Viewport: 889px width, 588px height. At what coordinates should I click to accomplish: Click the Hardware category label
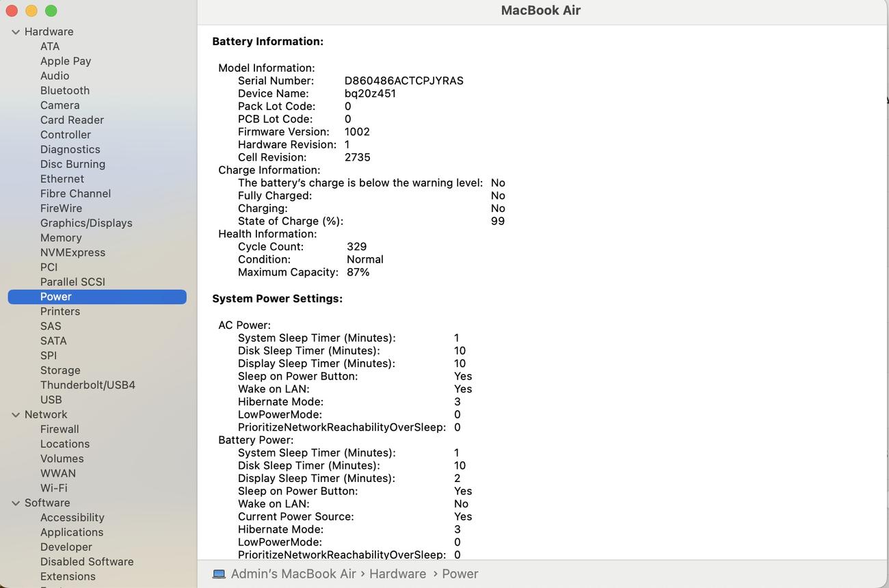coord(49,31)
